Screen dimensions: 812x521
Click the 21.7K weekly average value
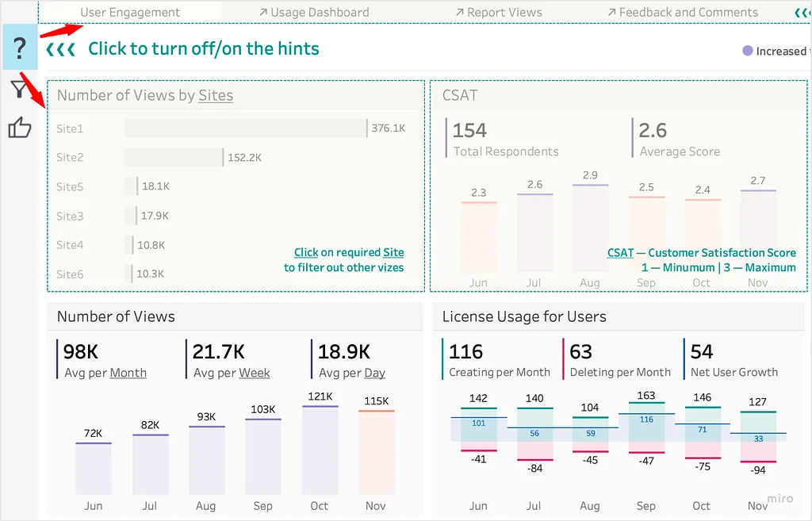point(219,352)
